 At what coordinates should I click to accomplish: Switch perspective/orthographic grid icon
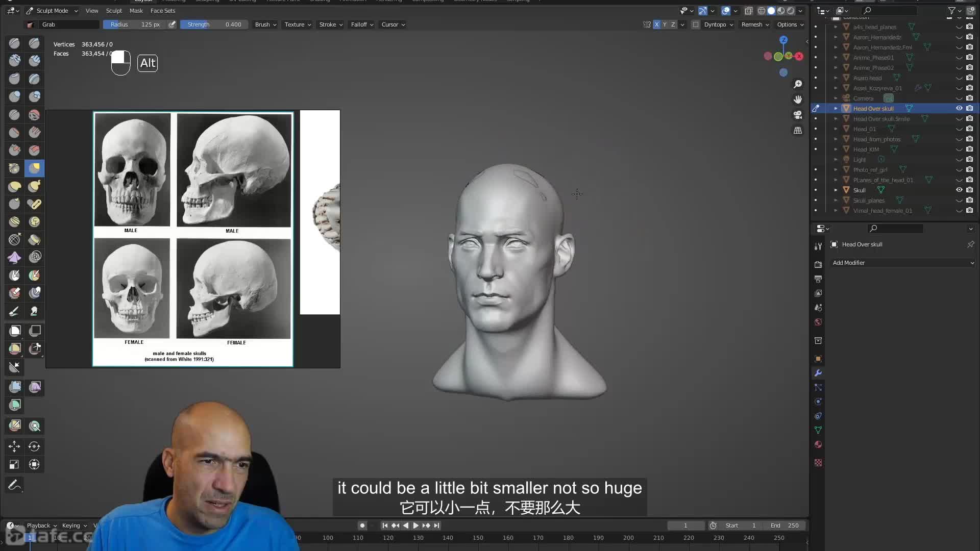pos(798,131)
